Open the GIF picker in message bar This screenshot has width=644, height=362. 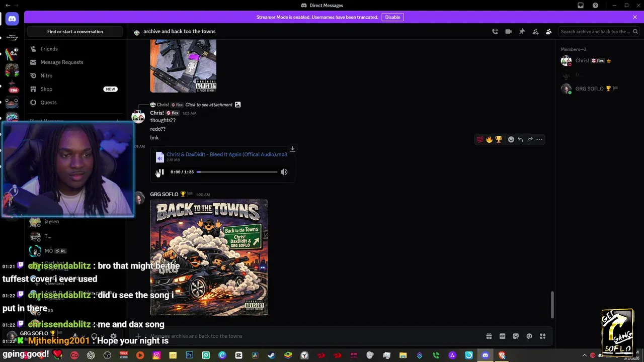(502, 336)
